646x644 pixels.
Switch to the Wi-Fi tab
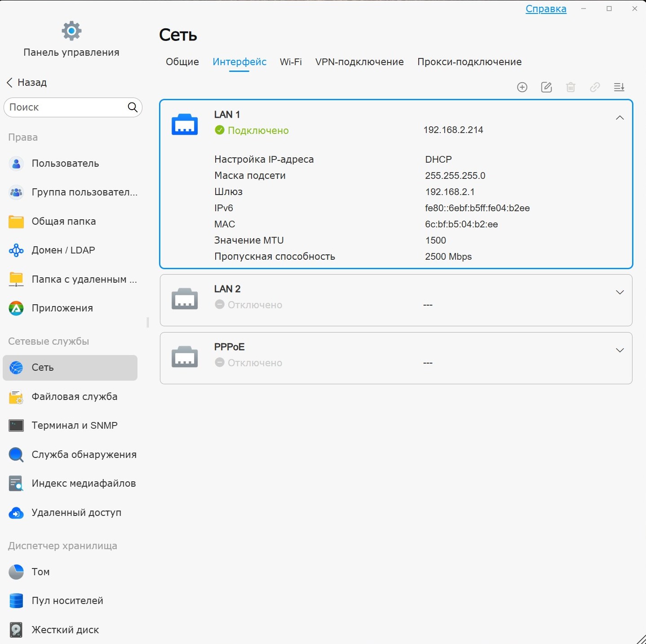point(291,62)
